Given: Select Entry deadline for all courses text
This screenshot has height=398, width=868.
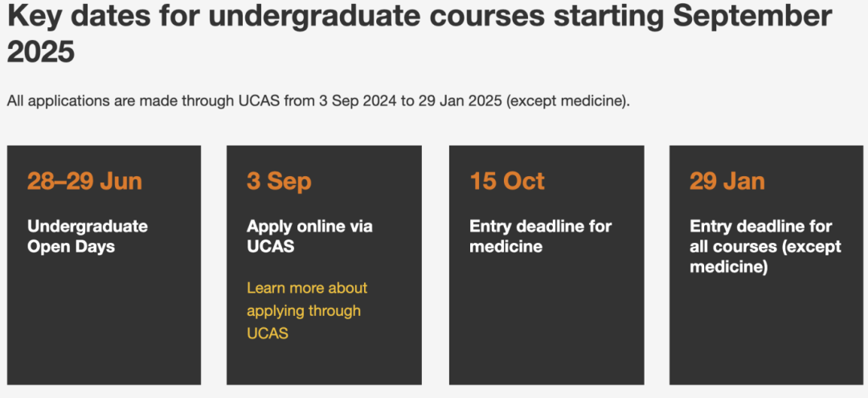Looking at the screenshot, I should click(766, 246).
